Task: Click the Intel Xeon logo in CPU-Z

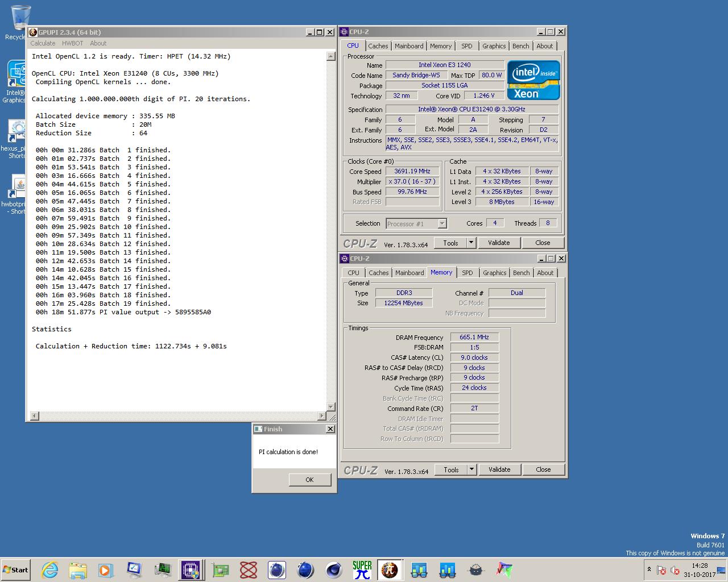Action: pos(533,80)
